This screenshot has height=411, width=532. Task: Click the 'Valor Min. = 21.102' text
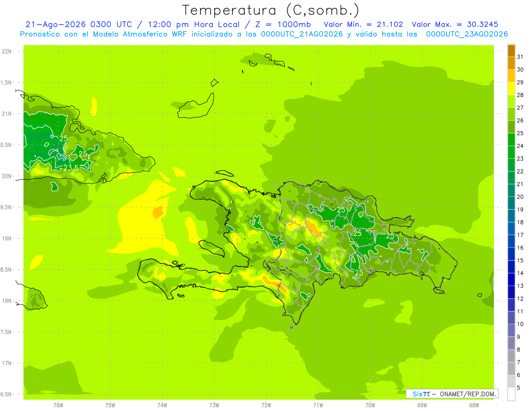tap(364, 24)
